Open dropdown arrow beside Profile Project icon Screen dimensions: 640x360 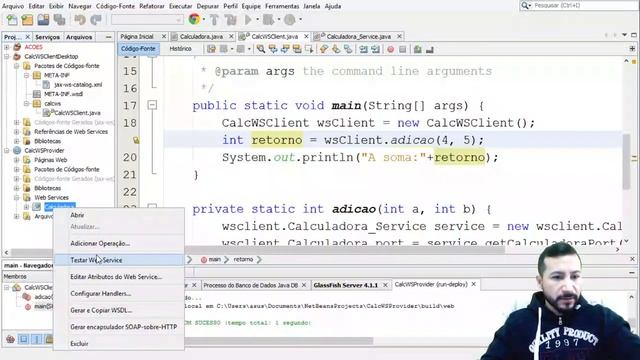coord(300,20)
